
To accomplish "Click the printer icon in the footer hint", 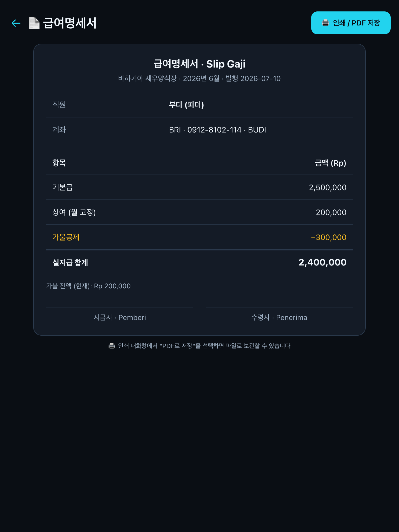I will tap(112, 346).
